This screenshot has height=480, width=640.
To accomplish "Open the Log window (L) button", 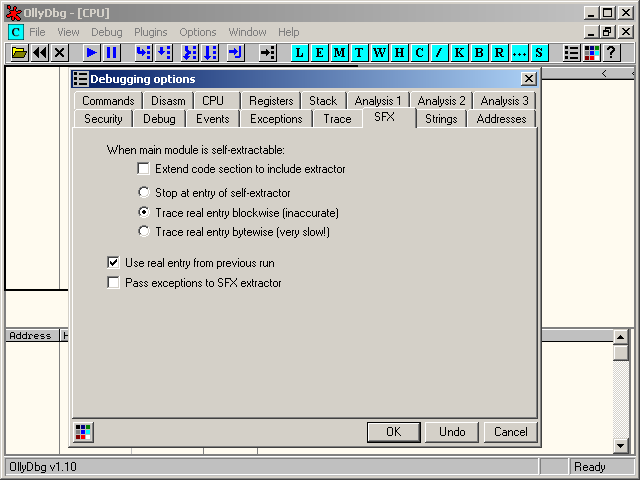I will click(x=300, y=53).
